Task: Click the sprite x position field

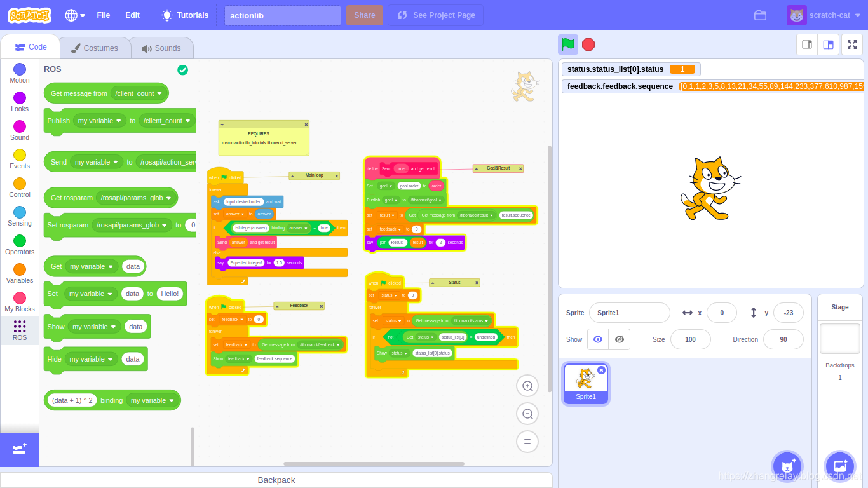Action: (722, 313)
